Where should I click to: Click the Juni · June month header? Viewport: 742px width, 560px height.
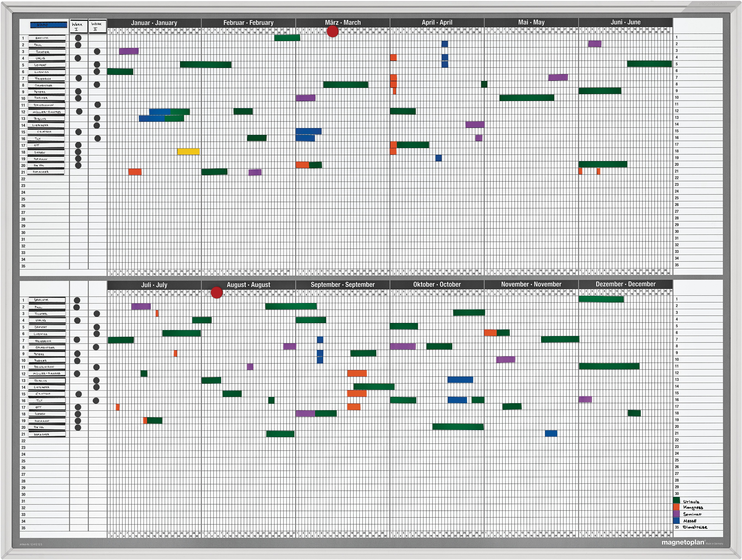coord(625,22)
